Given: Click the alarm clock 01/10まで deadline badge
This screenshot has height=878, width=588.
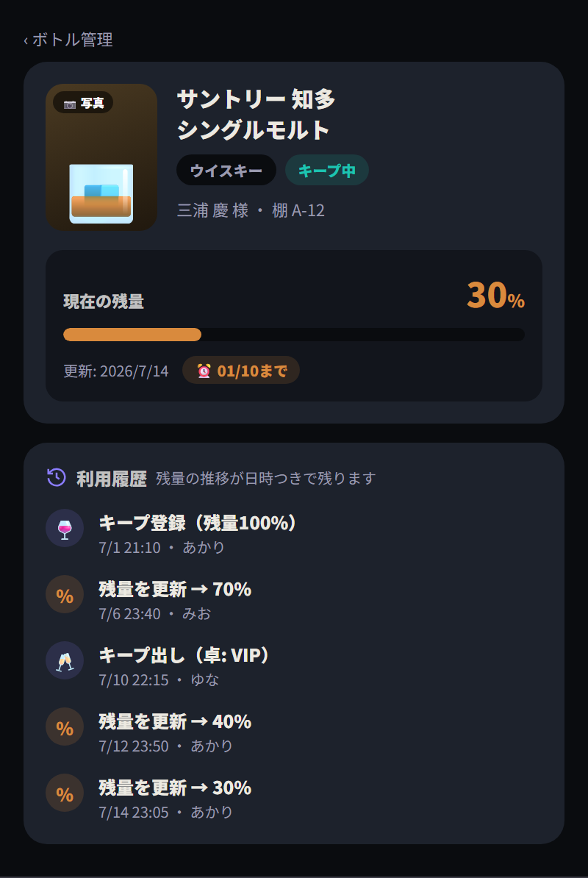Looking at the screenshot, I should [x=241, y=370].
